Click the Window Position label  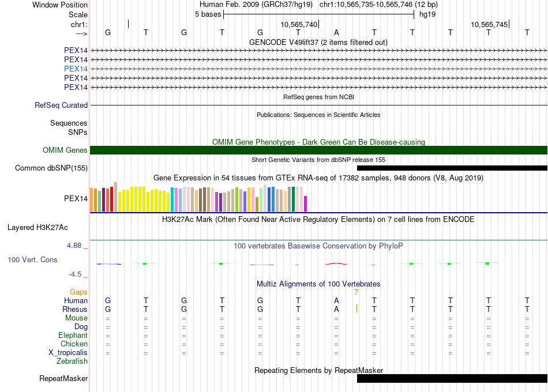tap(60, 5)
